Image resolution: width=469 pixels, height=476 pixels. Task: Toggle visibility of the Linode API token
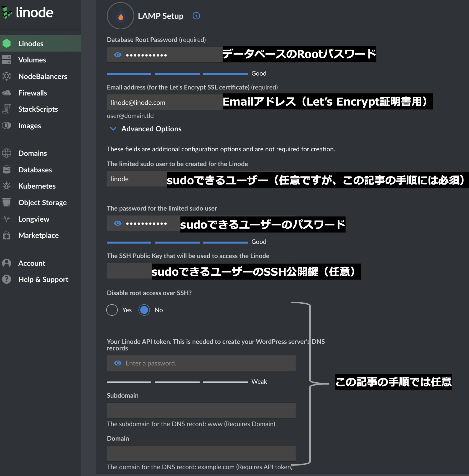(118, 363)
